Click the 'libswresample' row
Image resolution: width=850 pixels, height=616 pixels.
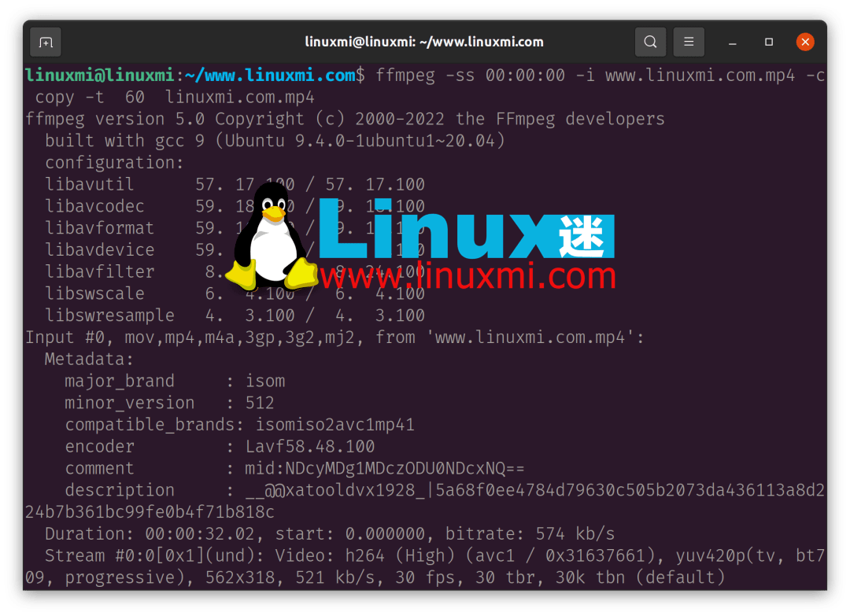[235, 315]
